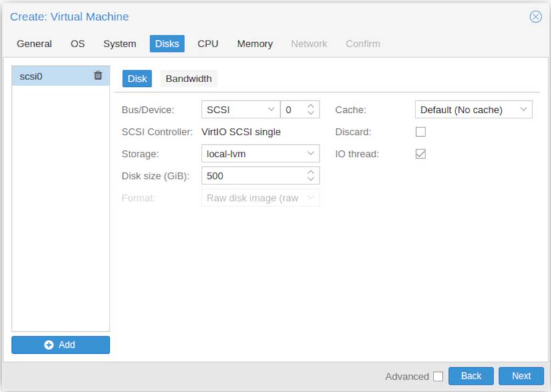Switch to the General tab
Image resolution: width=551 pixels, height=392 pixels.
(34, 44)
